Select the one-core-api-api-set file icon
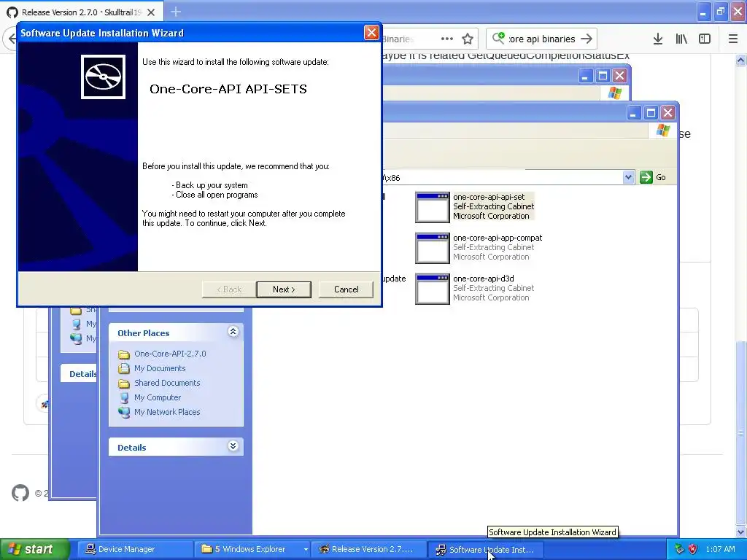 point(432,206)
